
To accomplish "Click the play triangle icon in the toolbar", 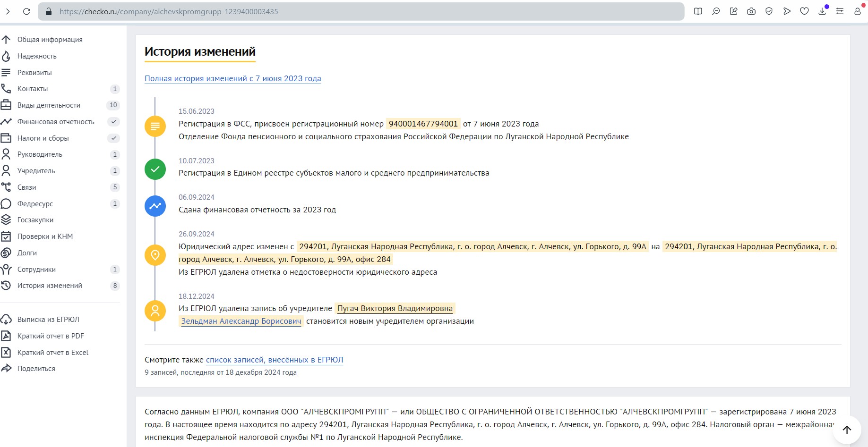I will click(x=787, y=11).
